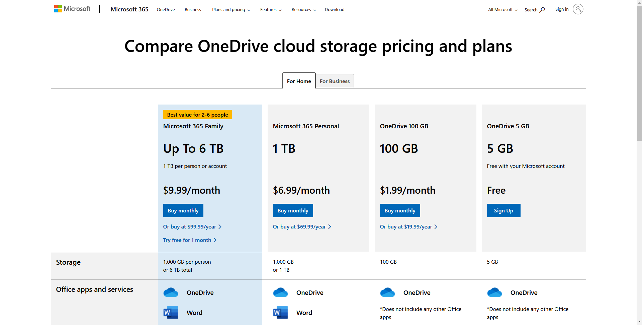Click the Word icon in Personal column
This screenshot has width=644, height=325.
(280, 313)
